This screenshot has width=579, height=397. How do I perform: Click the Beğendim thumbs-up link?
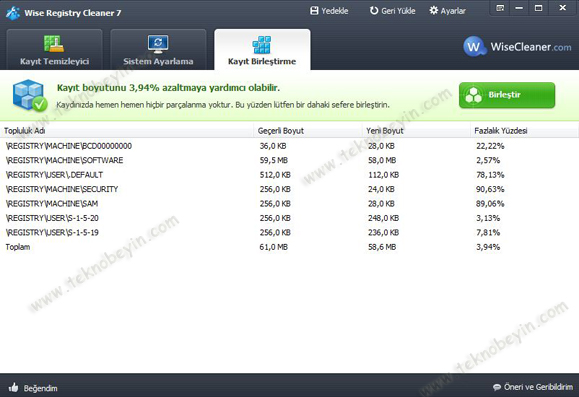(x=33, y=388)
